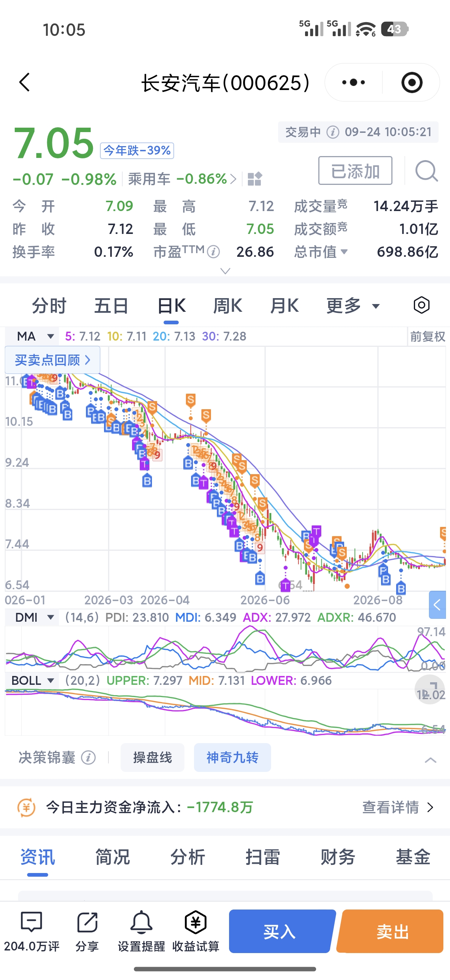
Task: Tap the back arrow icon
Action: [24, 82]
